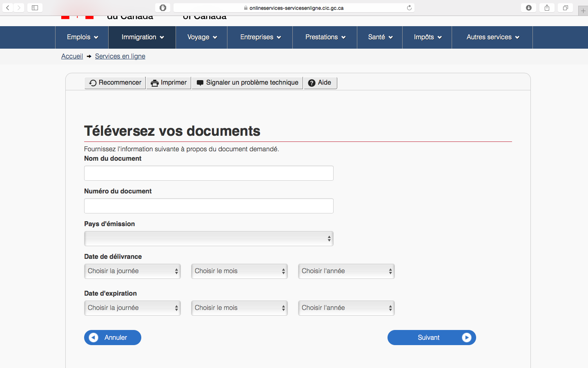Follow the Services en ligne breadcrumb link

120,56
